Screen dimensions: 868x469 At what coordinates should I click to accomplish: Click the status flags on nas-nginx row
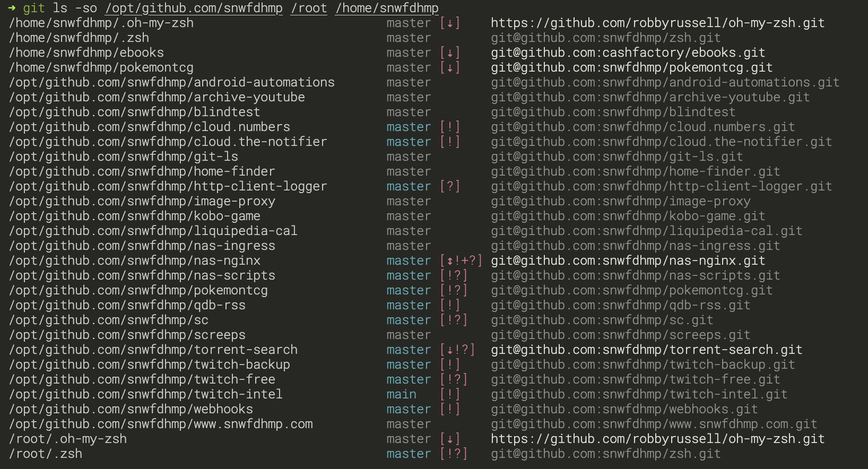[x=461, y=261]
